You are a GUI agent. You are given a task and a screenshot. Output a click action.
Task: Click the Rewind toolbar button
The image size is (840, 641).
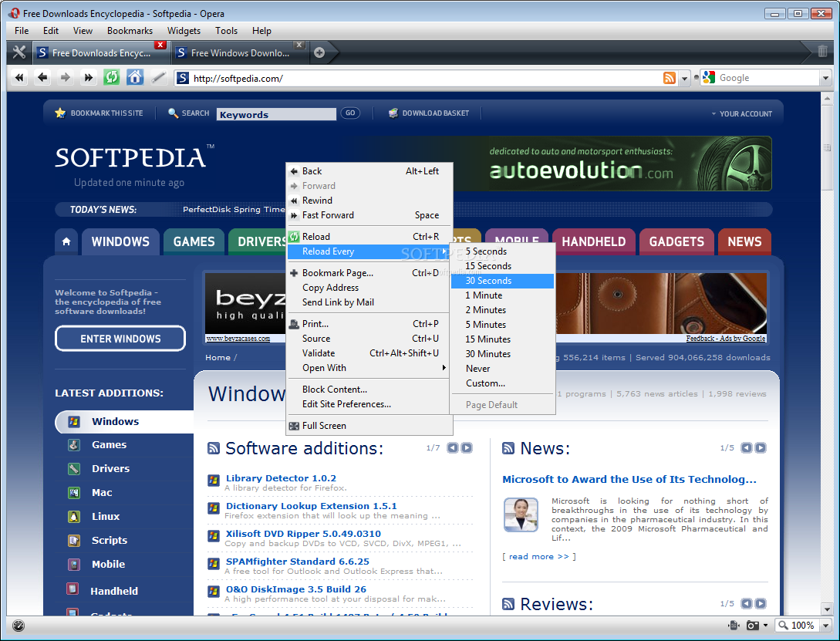[x=19, y=78]
